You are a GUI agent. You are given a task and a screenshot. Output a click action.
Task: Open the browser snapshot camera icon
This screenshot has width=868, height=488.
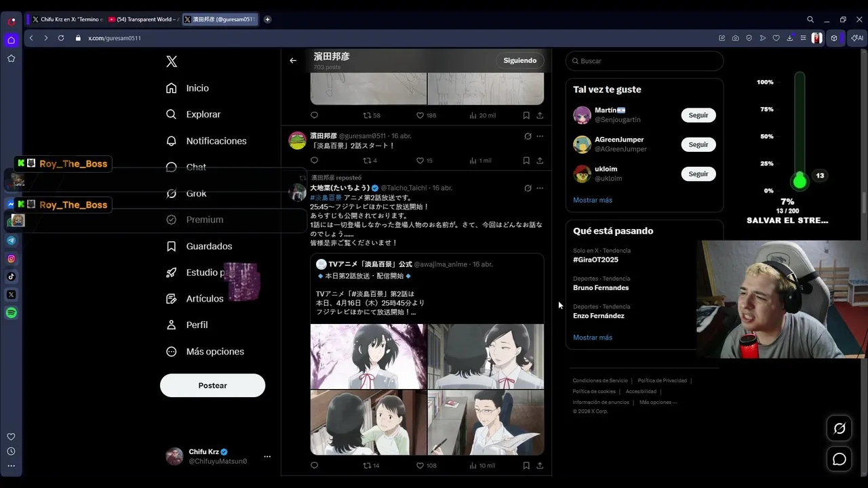735,38
